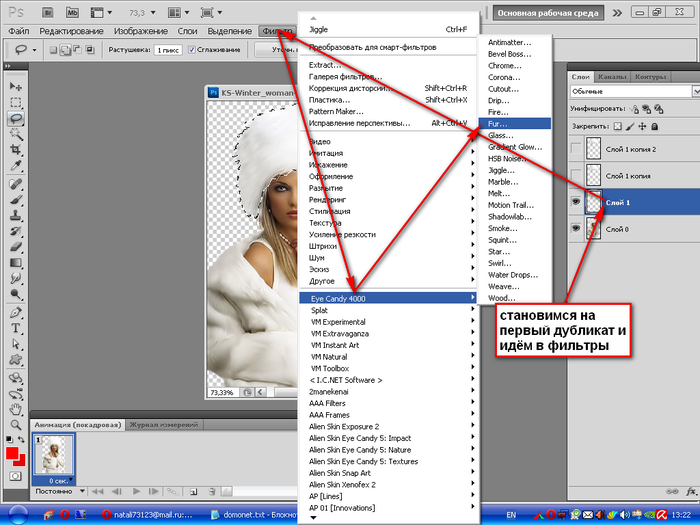Select the Horizontal Type tool
Image resolution: width=700 pixels, height=525 pixels.
point(16,328)
